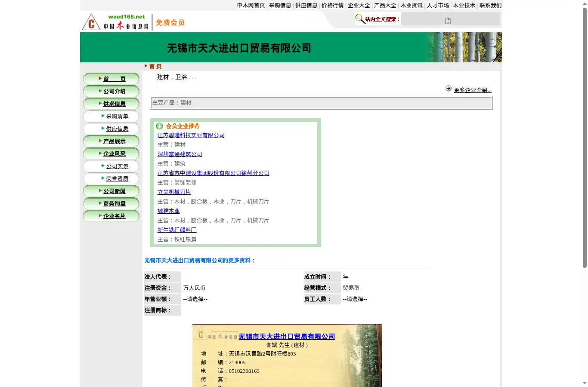Open 产品大全 in top navigation

385,6
